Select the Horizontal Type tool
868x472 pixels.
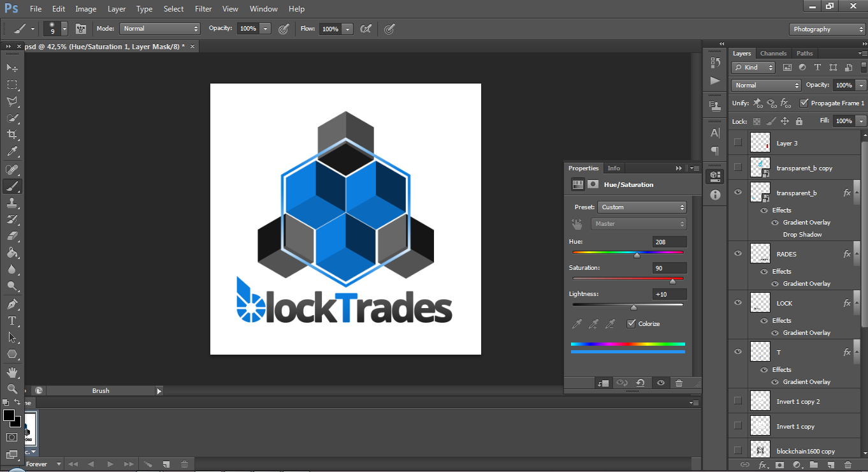(12, 321)
